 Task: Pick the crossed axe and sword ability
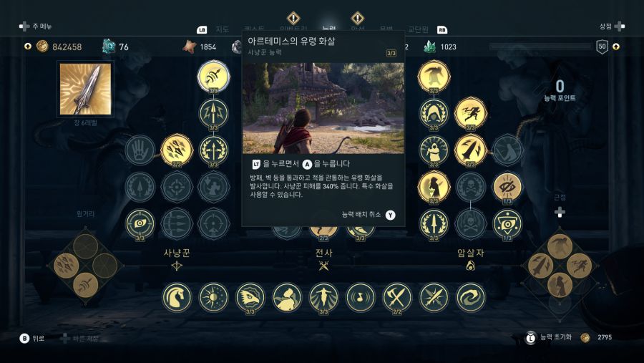click(397, 297)
